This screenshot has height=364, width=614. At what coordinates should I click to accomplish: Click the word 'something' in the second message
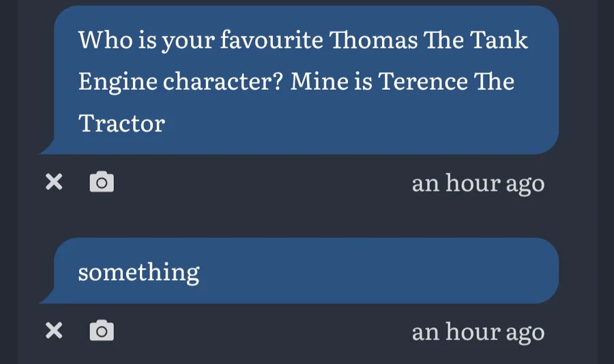[139, 273]
